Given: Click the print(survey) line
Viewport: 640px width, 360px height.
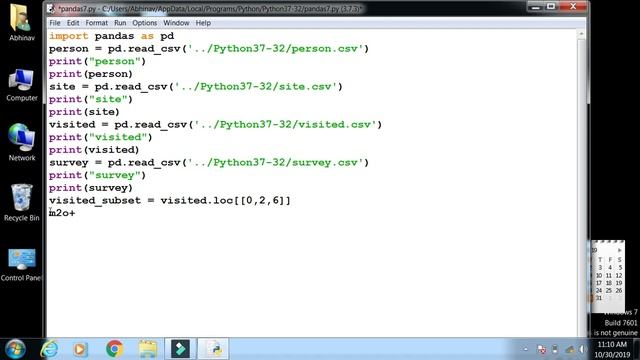Looking at the screenshot, I should tap(91, 188).
